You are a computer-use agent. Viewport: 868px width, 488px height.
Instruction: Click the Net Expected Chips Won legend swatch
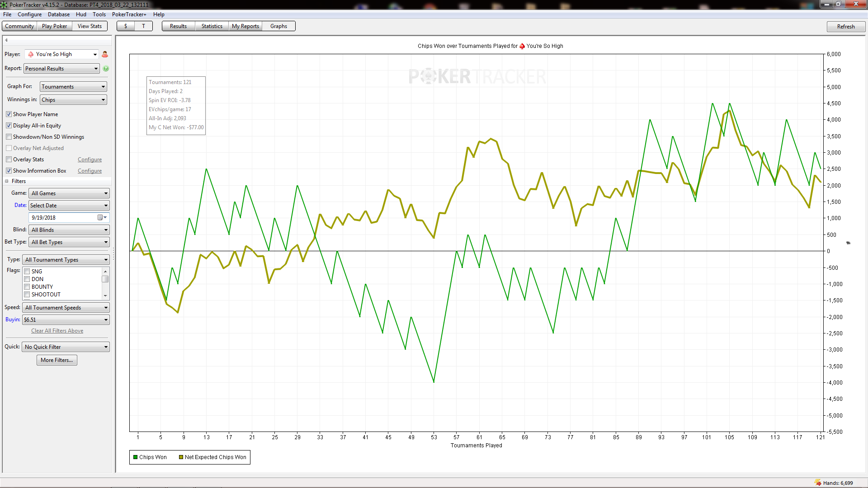(x=181, y=457)
